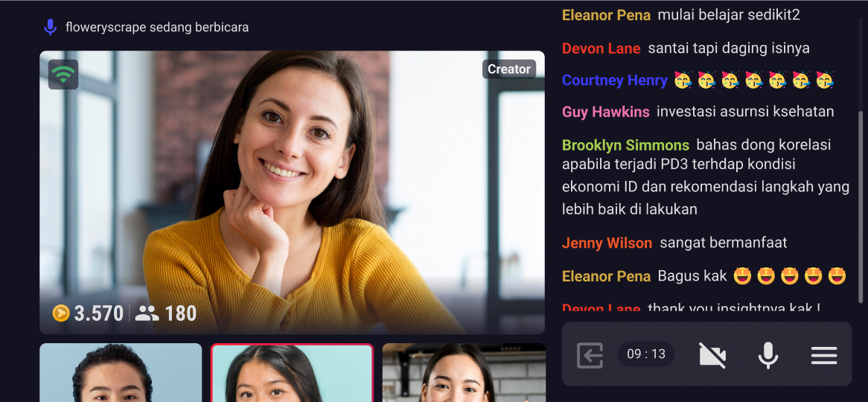Select the creator's main video feed
The image size is (868, 402).
tap(292, 193)
